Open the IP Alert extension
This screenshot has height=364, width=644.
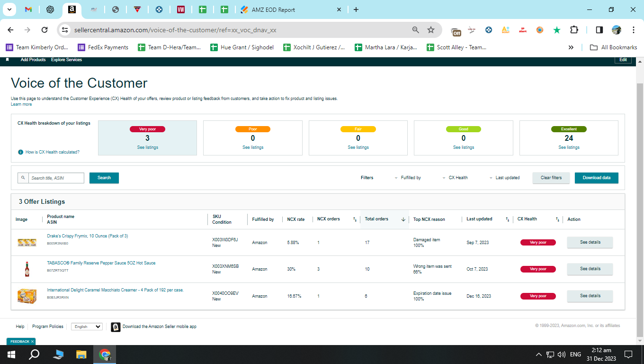coord(523,30)
